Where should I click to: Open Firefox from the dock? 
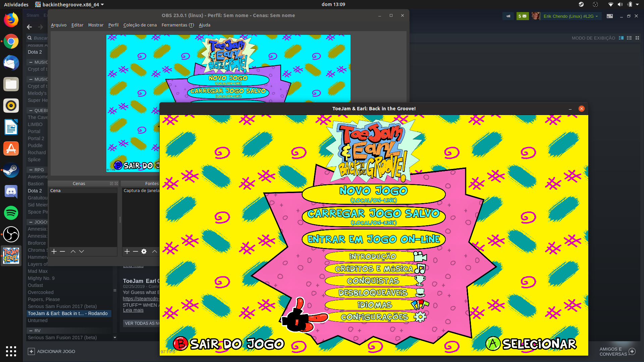click(x=11, y=20)
